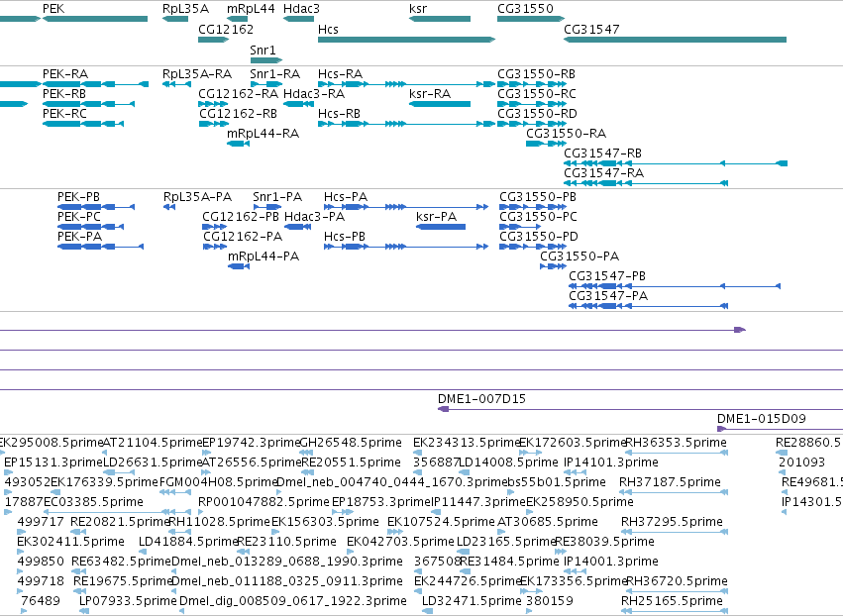Select the Hcs-PB protein label

(344, 237)
